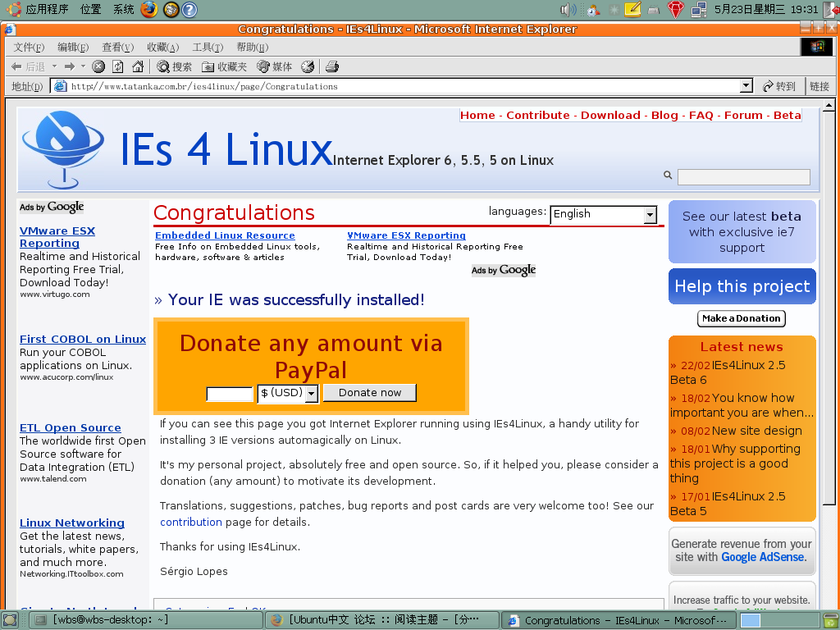Image resolution: width=840 pixels, height=630 pixels.
Task: Open the network monitor icon in system tray
Action: pyautogui.click(x=699, y=9)
